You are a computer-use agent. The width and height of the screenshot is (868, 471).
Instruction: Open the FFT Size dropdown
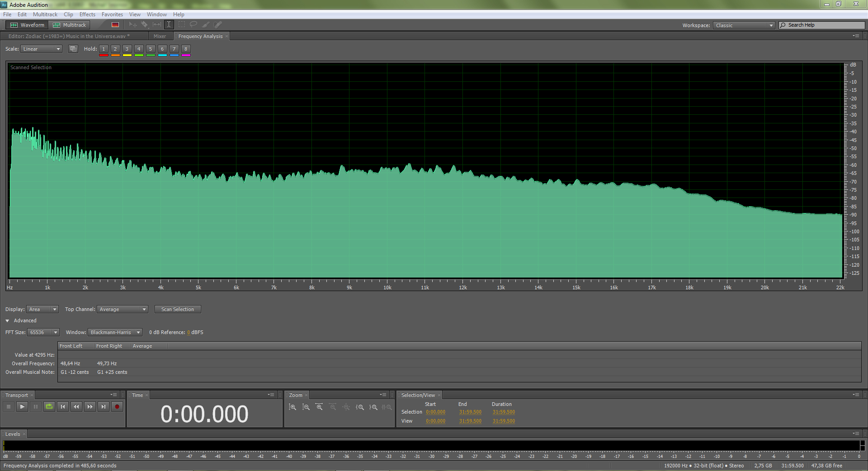tap(43, 332)
